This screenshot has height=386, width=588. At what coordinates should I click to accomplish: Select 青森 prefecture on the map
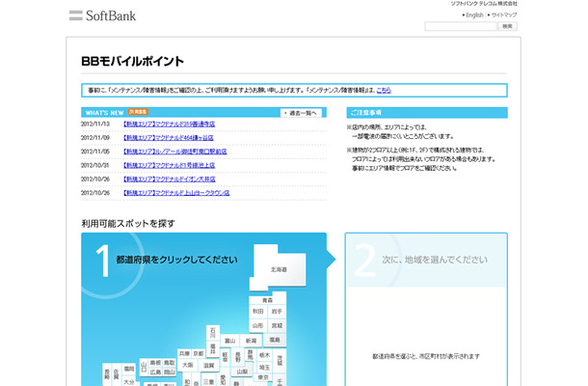tap(267, 300)
